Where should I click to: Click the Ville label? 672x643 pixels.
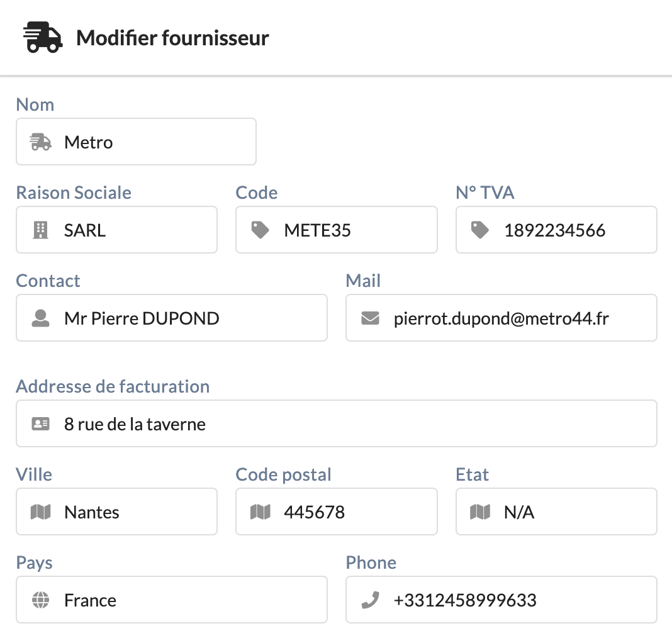click(x=34, y=474)
